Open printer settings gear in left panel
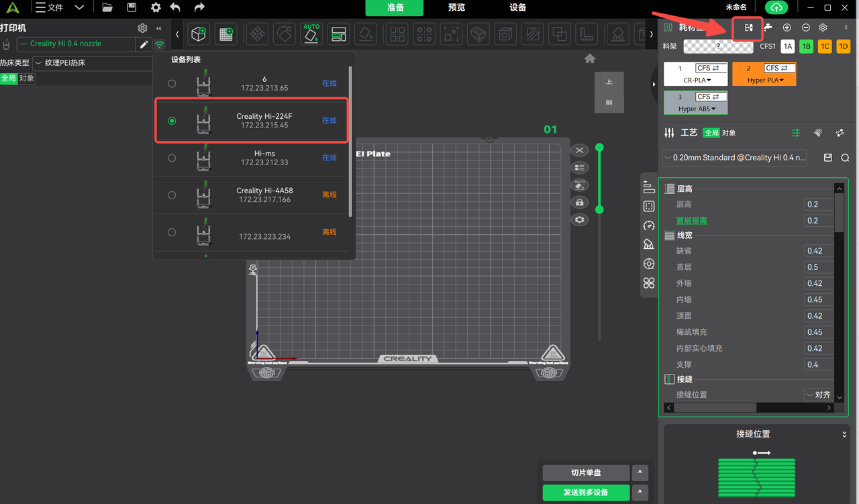The height and width of the screenshot is (504, 859). coord(142,28)
